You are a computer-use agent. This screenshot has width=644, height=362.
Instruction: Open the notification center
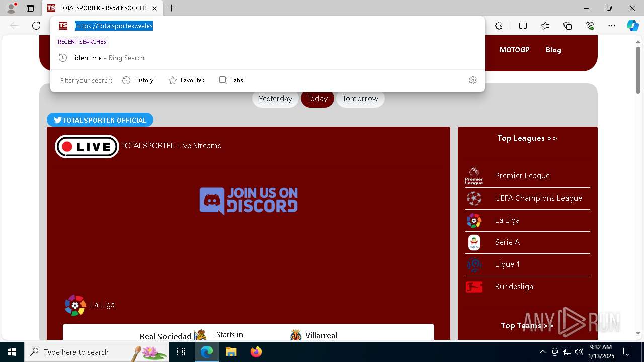627,352
